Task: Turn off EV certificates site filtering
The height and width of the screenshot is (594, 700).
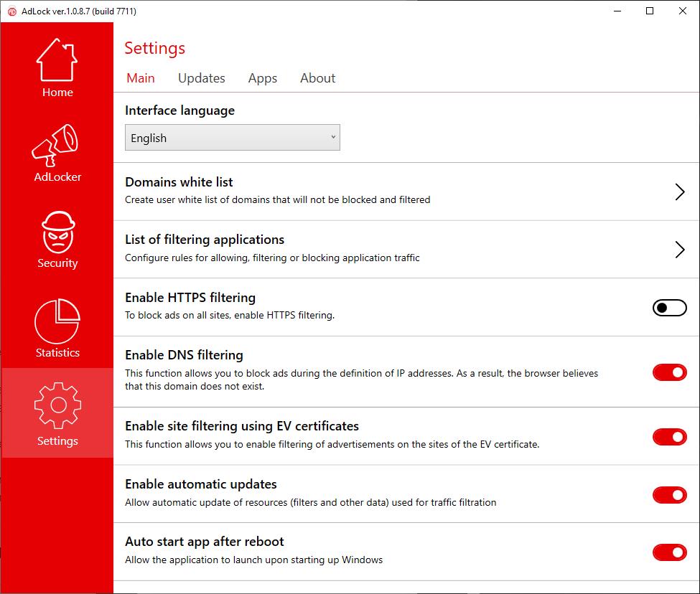Action: coord(669,436)
